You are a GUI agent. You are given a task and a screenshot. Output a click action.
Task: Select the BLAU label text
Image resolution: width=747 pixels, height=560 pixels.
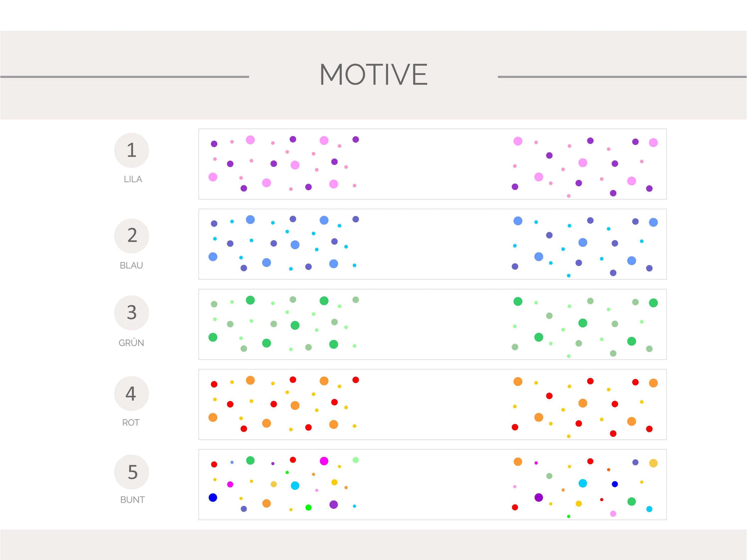pos(131,266)
